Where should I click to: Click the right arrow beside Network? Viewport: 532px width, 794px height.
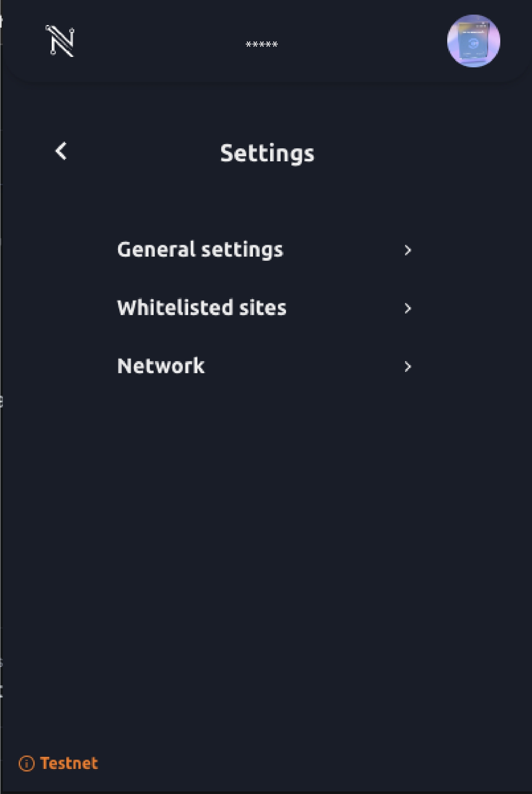click(x=408, y=367)
